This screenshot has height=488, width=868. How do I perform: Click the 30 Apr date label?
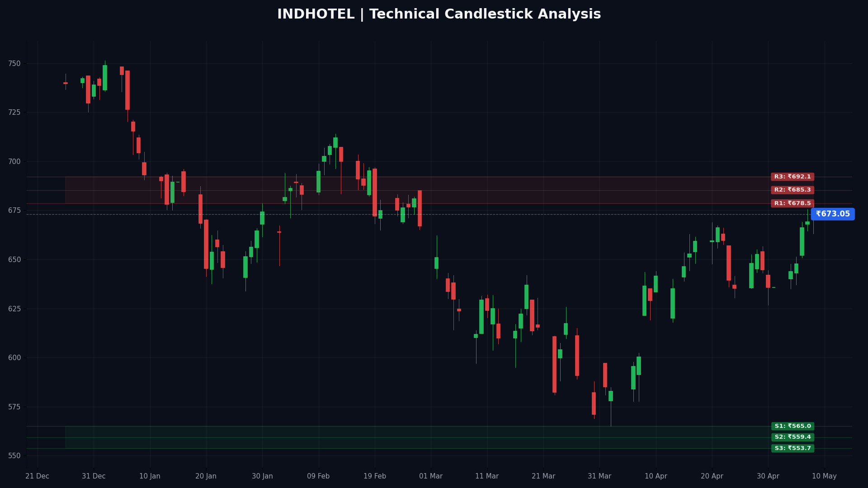pos(768,476)
